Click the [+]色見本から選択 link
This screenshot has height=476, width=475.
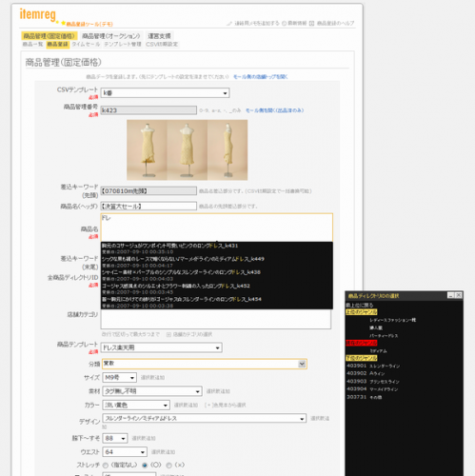coord(225,406)
